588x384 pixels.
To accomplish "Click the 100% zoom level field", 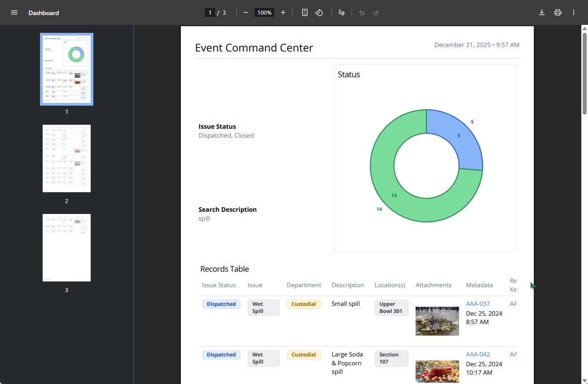I will point(264,12).
